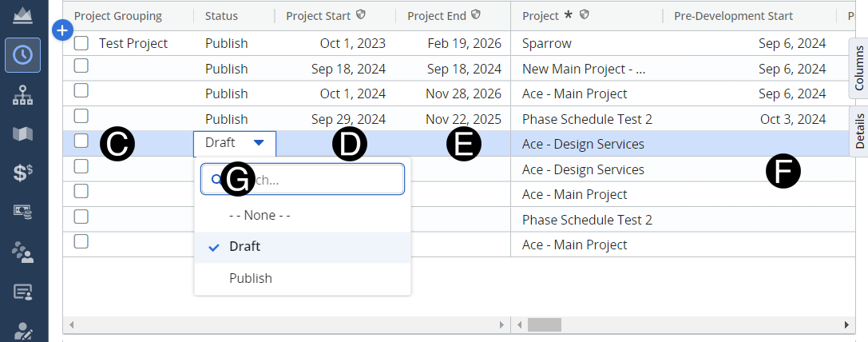Click the people group sidebar icon
This screenshot has height=342, width=868.
click(22, 253)
